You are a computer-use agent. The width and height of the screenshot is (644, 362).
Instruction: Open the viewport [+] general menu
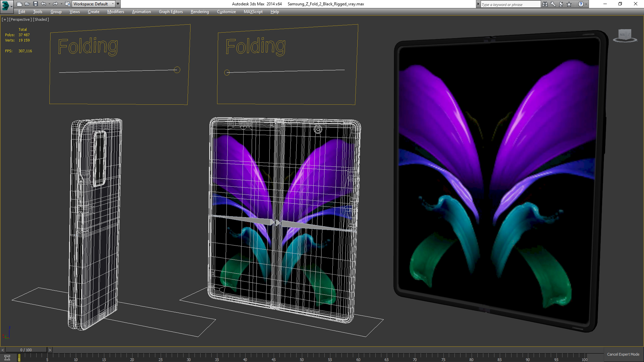point(5,19)
